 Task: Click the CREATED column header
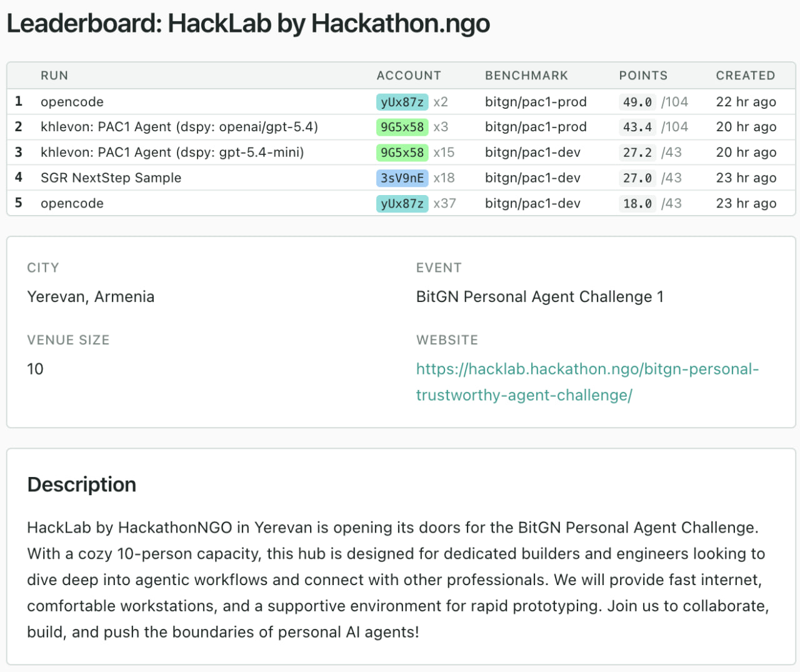point(745,76)
